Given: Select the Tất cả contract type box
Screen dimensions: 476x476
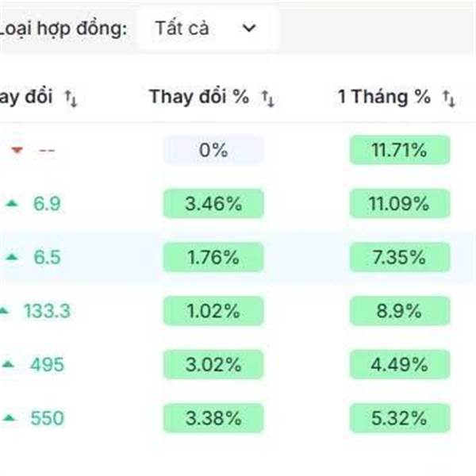Looking at the screenshot, I should pos(209,29).
